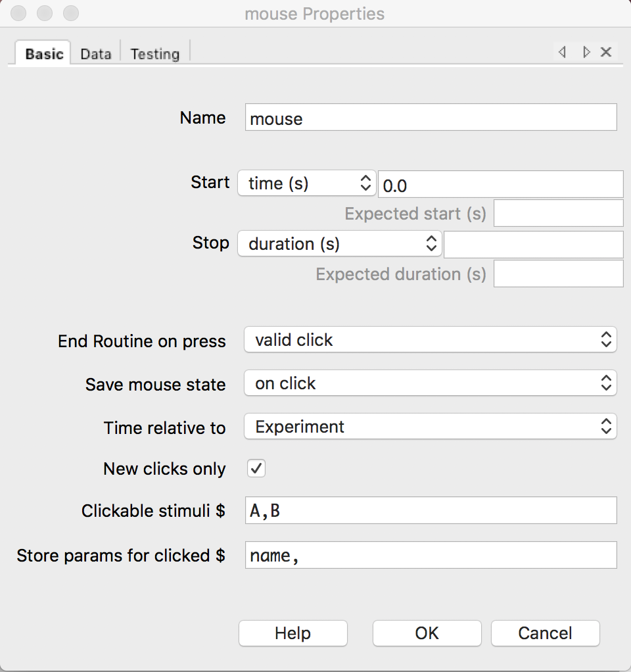Open the Stop type dropdown showing duration (s)
The height and width of the screenshot is (672, 631).
point(340,243)
